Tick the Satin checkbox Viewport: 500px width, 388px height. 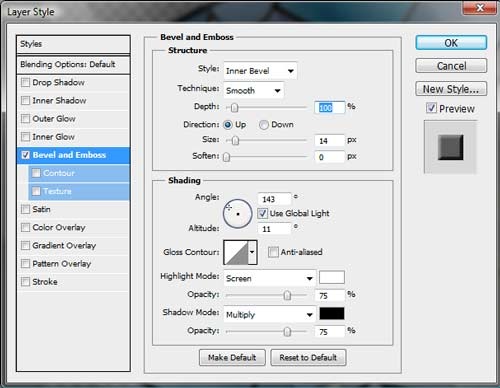[x=25, y=209]
